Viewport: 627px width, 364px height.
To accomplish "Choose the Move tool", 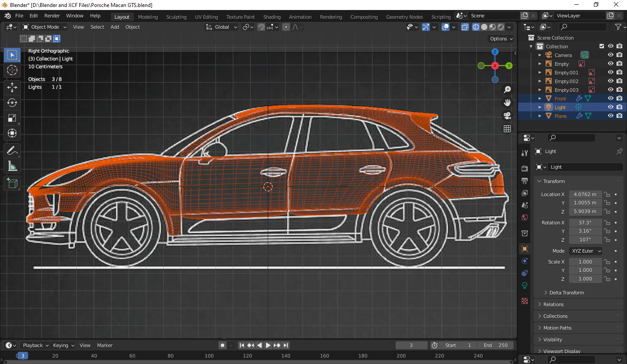I will tap(12, 87).
